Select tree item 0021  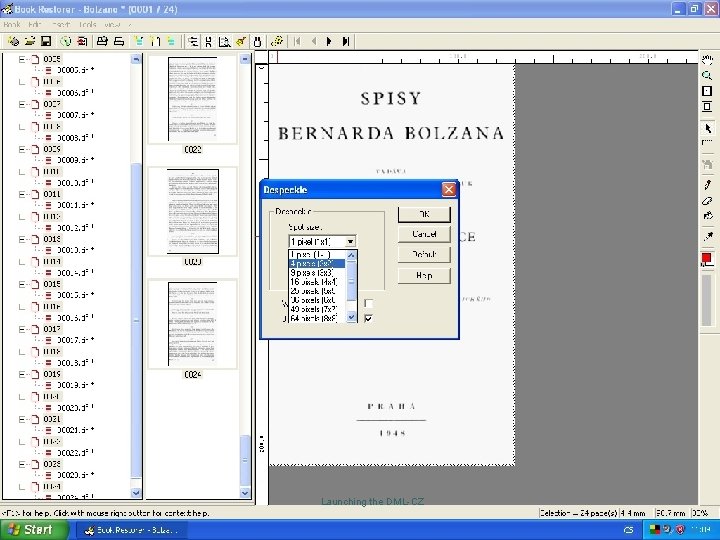tap(52, 419)
